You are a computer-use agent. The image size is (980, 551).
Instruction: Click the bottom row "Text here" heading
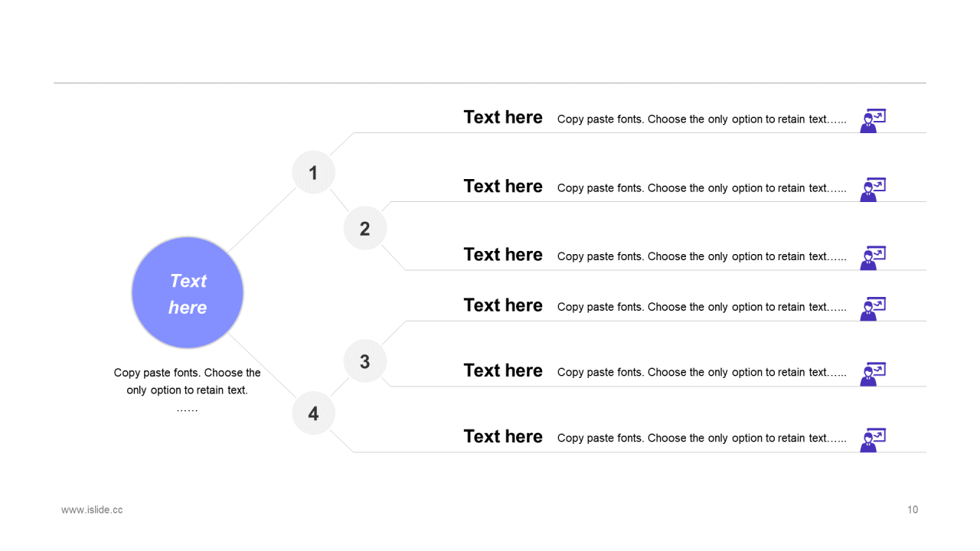503,436
